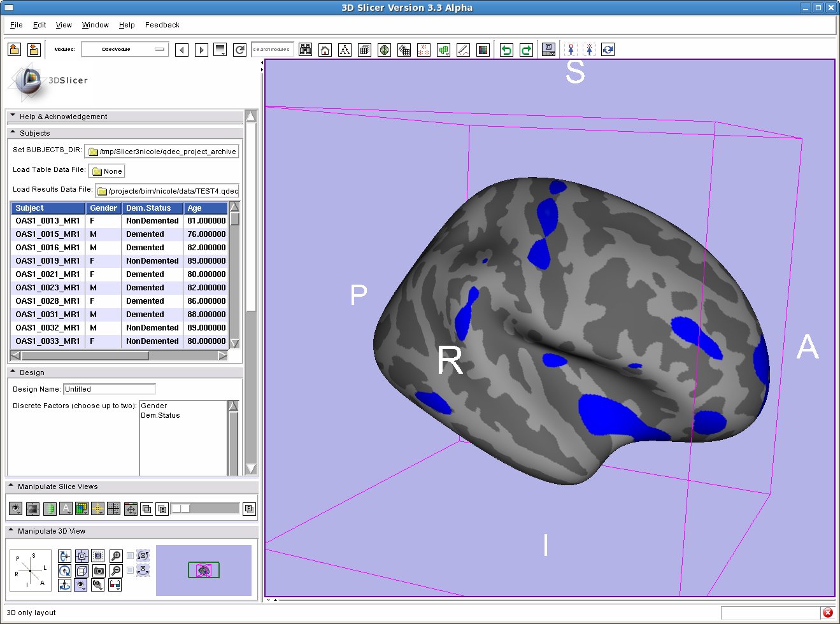Take a 3D view snapshot with camera icon
The height and width of the screenshot is (624, 840).
[x=98, y=571]
